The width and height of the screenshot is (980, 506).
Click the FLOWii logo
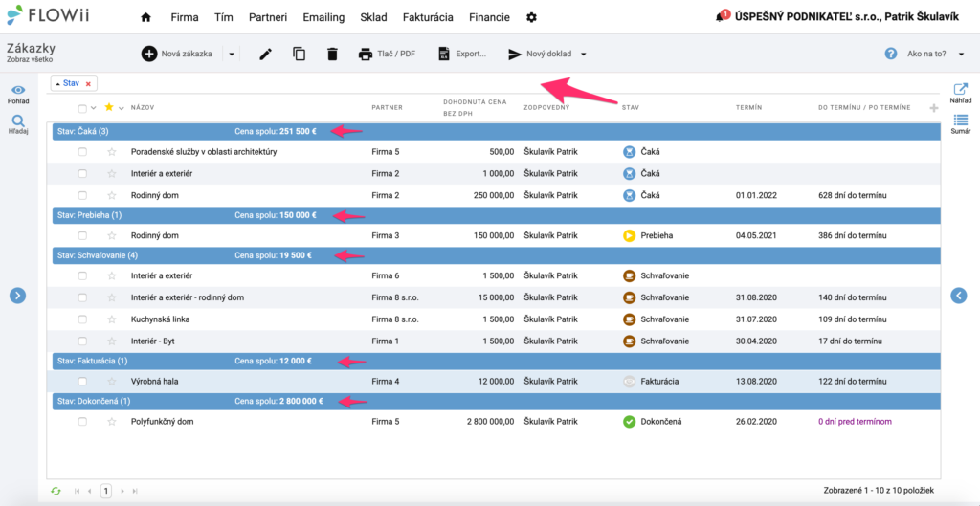coord(48,15)
